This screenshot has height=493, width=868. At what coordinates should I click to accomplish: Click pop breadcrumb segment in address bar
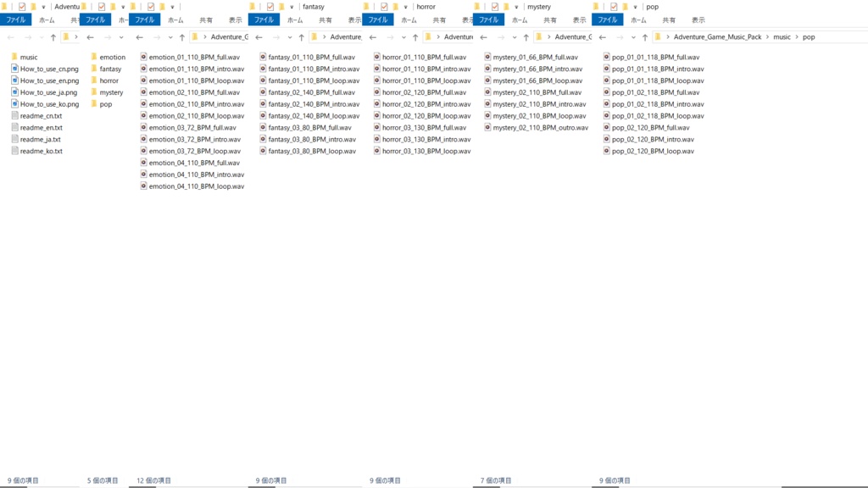(x=809, y=37)
